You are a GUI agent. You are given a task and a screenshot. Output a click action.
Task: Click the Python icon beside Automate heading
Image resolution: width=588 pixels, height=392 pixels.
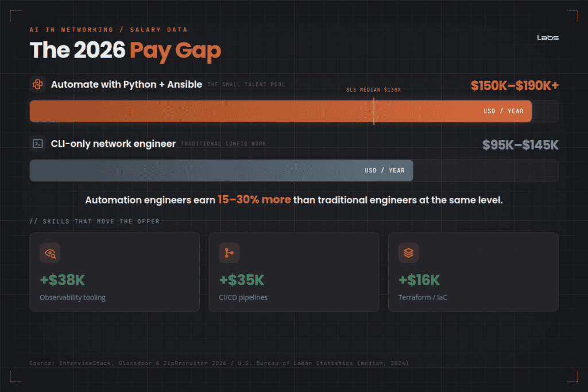(38, 84)
